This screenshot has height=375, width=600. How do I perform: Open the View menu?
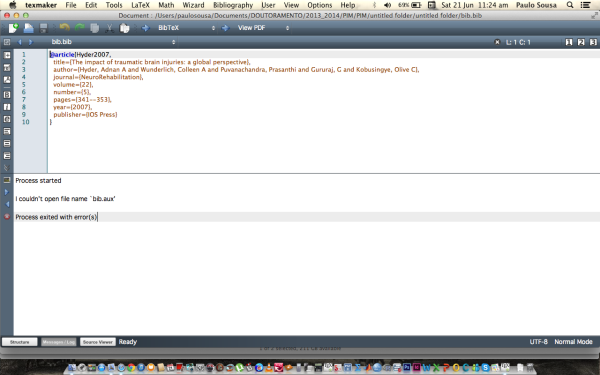point(291,5)
